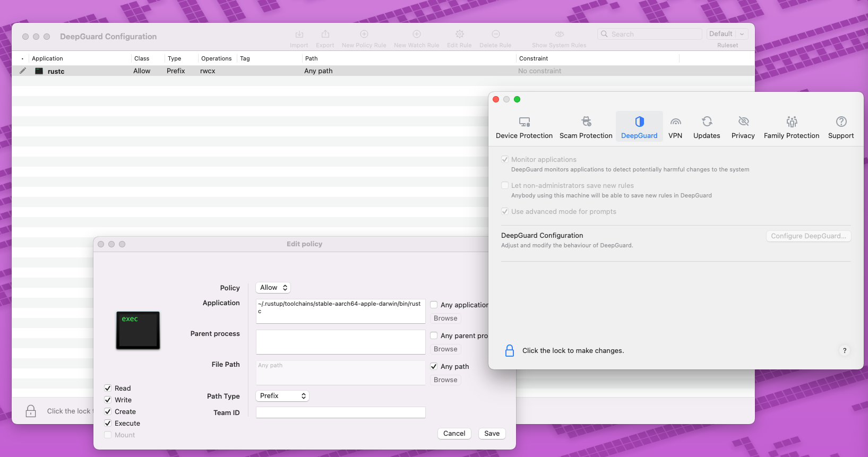Click the blue lock in preferences window

pyautogui.click(x=510, y=350)
